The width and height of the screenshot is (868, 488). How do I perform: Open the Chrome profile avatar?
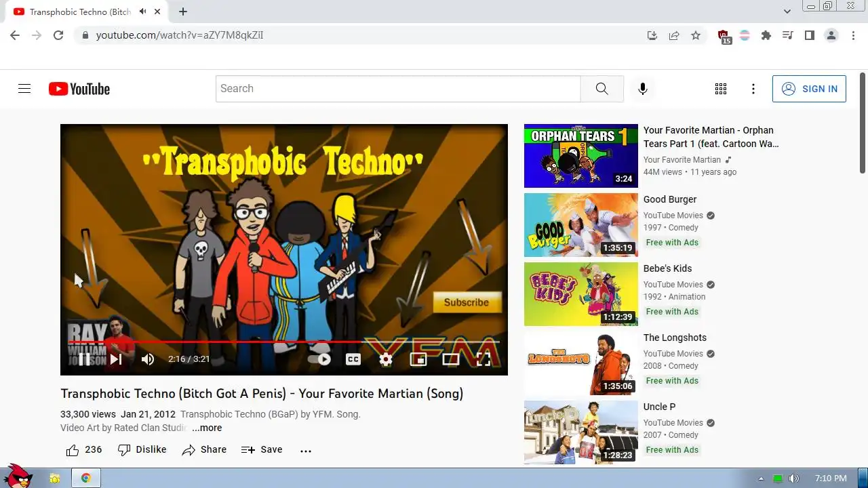coord(831,35)
